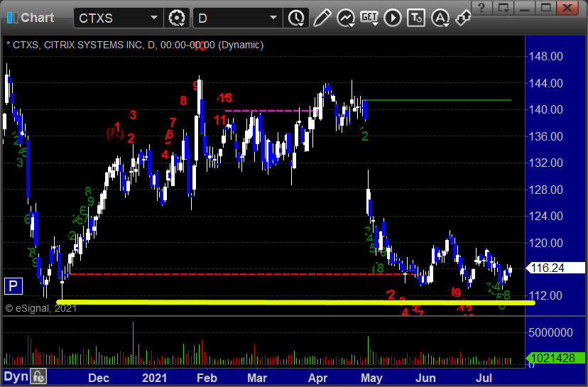Click the 1021428 volume value marker

[555, 358]
